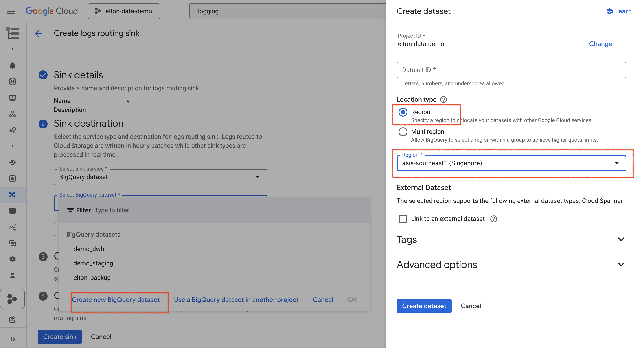644x348 pixels.
Task: Click the Create dataset button
Action: point(424,306)
